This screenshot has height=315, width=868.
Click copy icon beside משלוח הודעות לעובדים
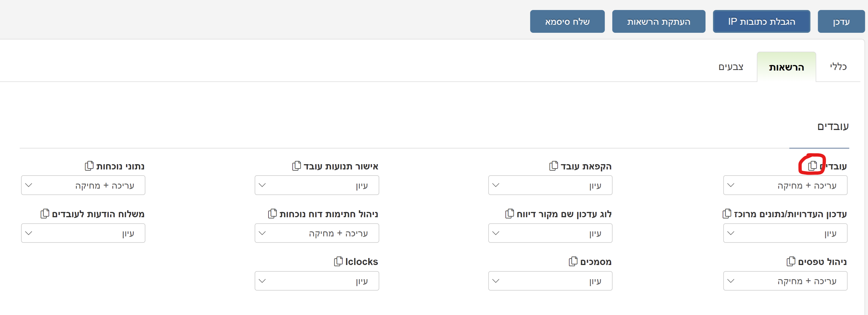click(44, 214)
